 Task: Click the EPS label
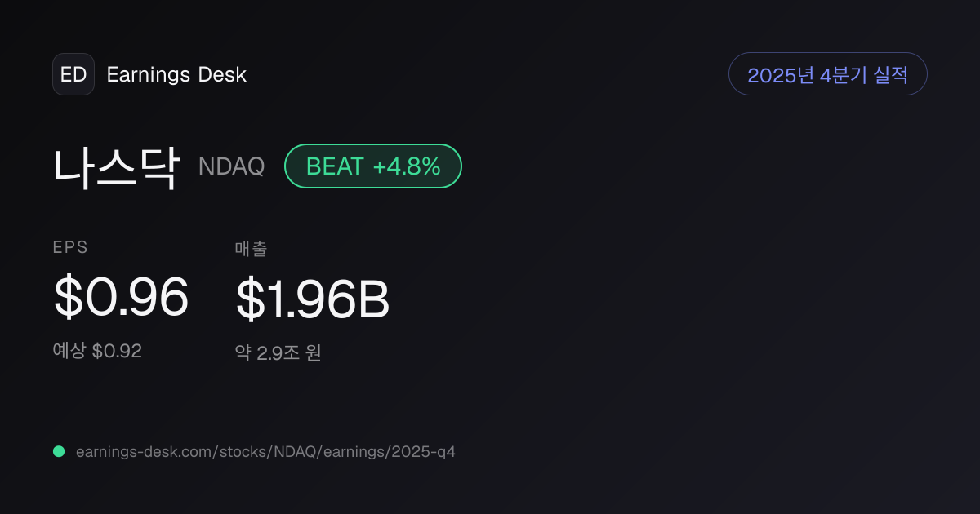(70, 247)
